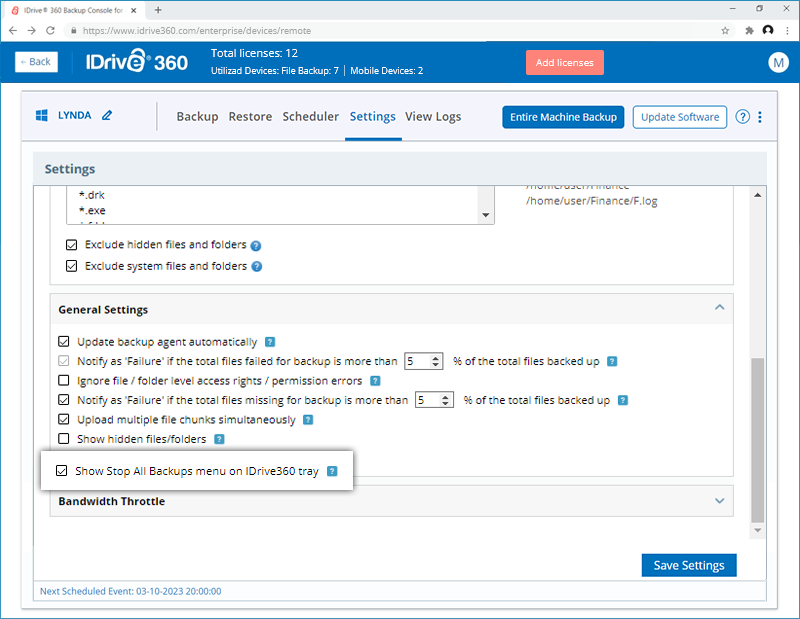
Task: Switch to the Backup tab
Action: [x=197, y=117]
